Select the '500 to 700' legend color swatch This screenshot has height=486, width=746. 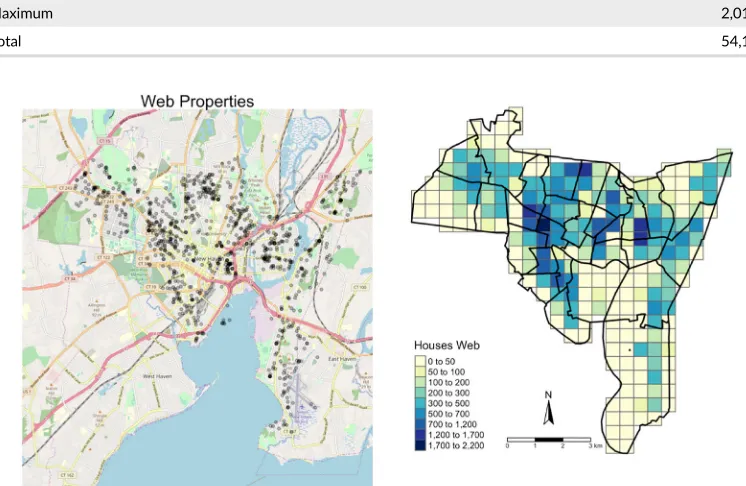(x=420, y=413)
